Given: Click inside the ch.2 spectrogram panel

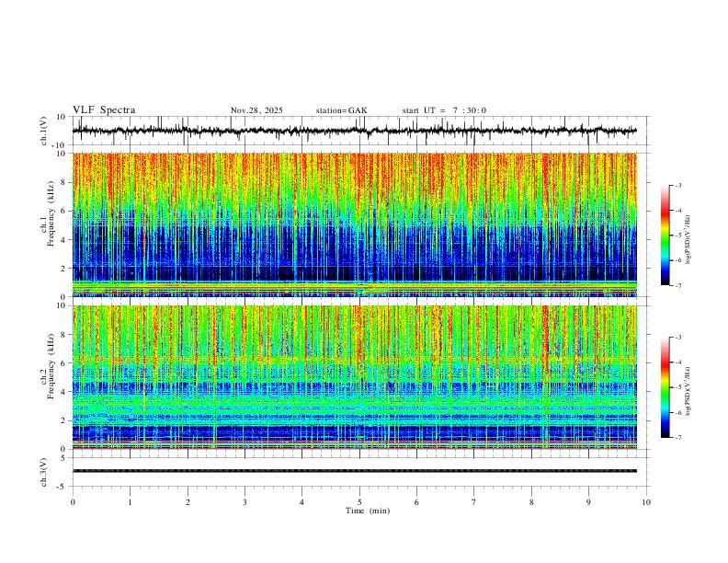Looking at the screenshot, I should point(355,377).
